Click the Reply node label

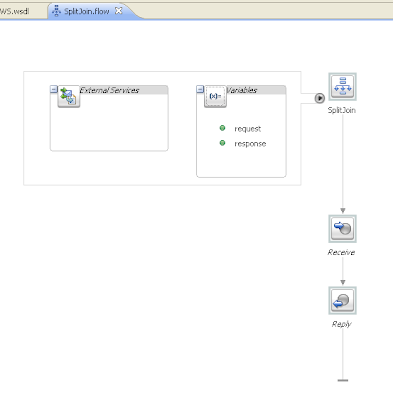(342, 324)
